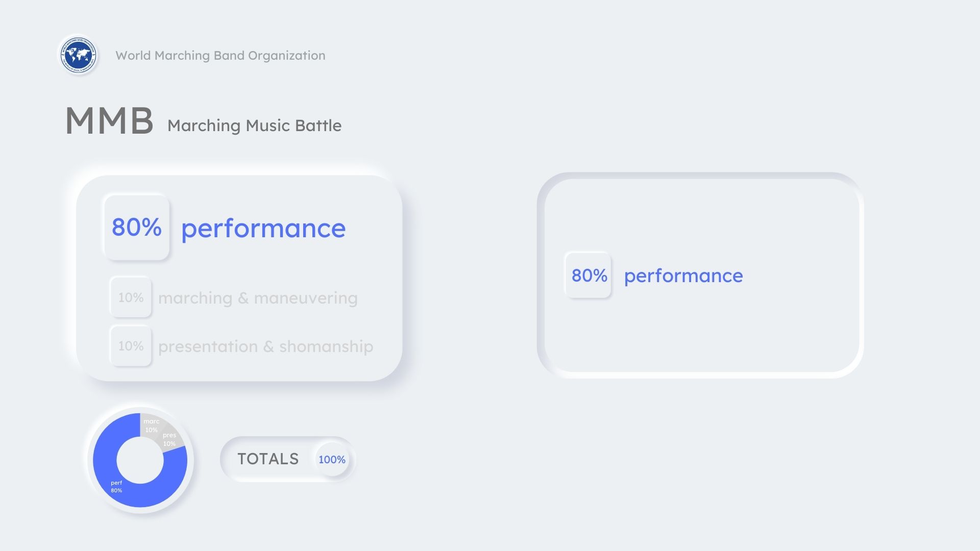Select the large MMB heading
The height and width of the screenshot is (551, 980).
point(109,121)
